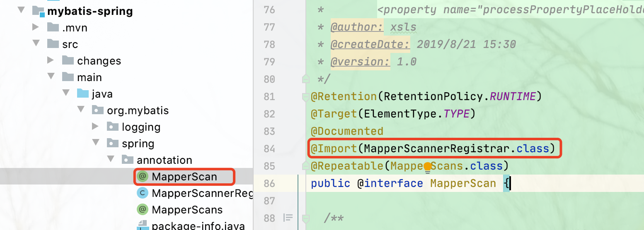Click the @Repeatable annotation on line 85
The width and height of the screenshot is (644, 230).
tap(347, 165)
